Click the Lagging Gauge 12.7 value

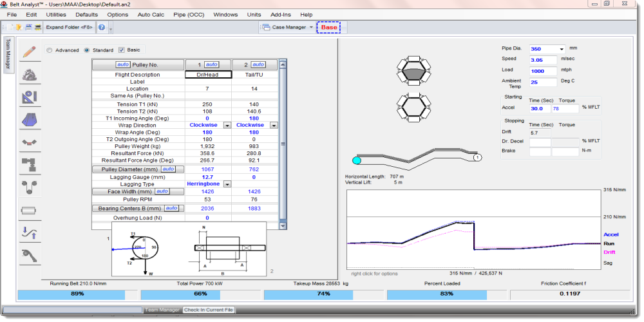coord(208,177)
